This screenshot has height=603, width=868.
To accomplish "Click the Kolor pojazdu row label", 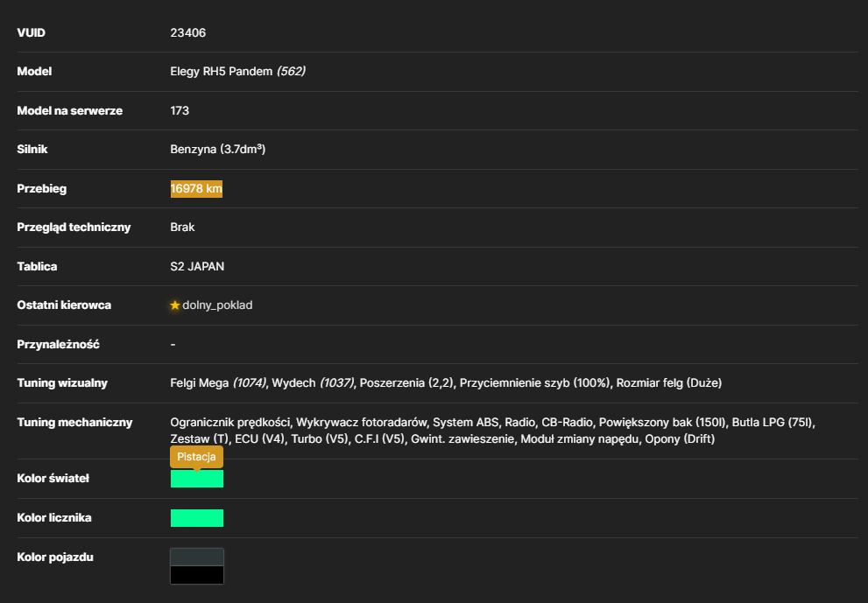I will (x=55, y=557).
